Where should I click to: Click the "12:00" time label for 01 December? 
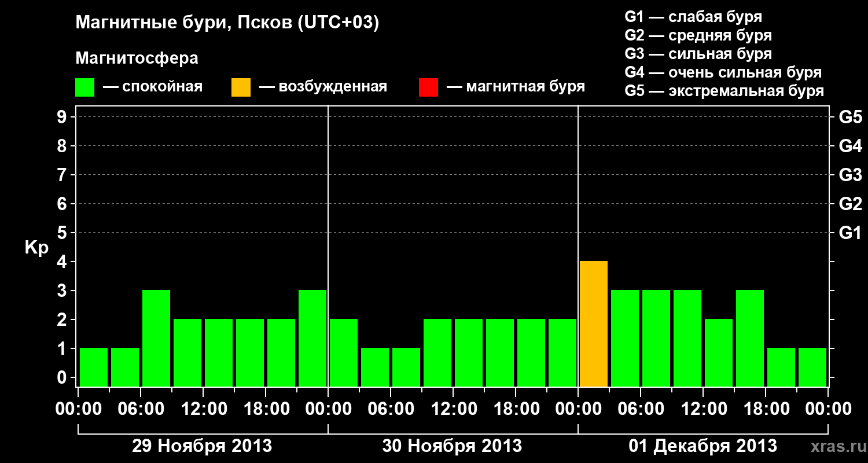pyautogui.click(x=703, y=409)
